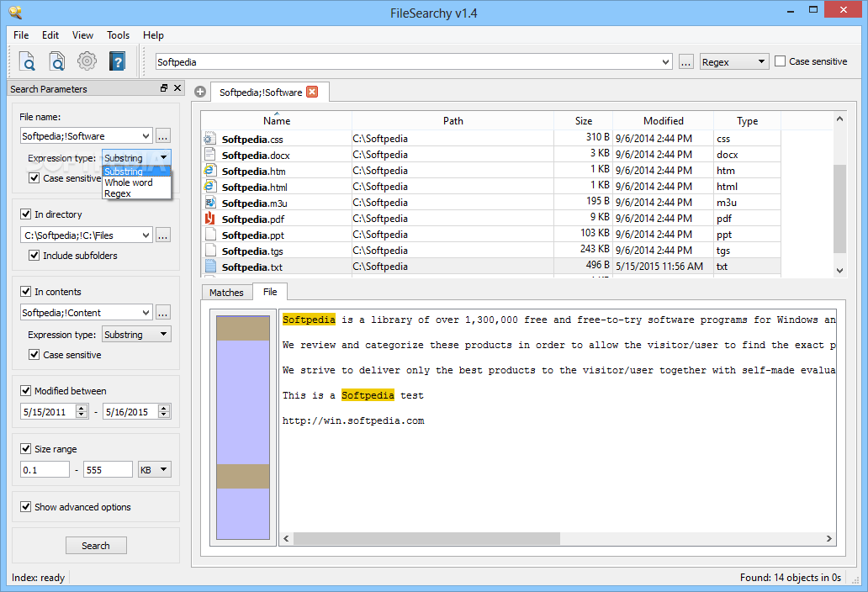Click the minimum size field showing 0.1
This screenshot has width=868, height=592.
pyautogui.click(x=45, y=470)
